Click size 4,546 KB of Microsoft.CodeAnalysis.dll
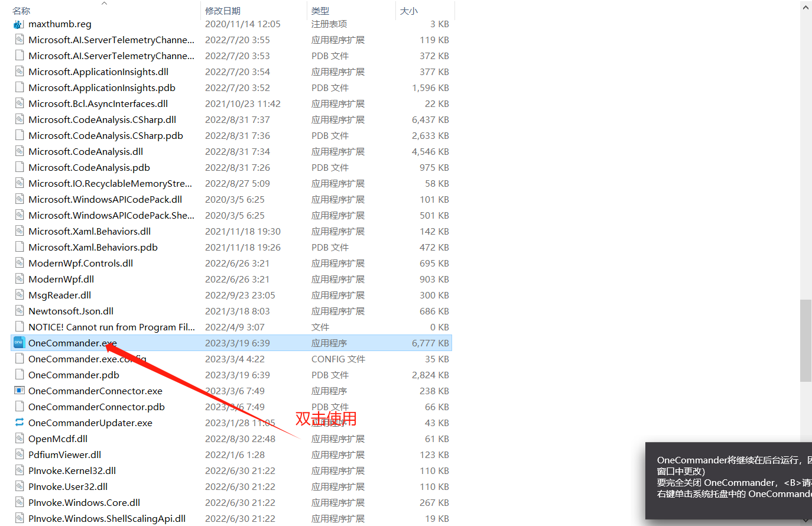 pyautogui.click(x=430, y=151)
